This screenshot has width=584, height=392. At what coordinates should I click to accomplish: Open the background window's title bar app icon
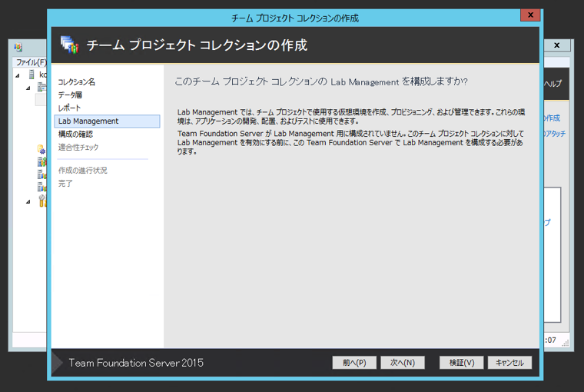tap(18, 48)
